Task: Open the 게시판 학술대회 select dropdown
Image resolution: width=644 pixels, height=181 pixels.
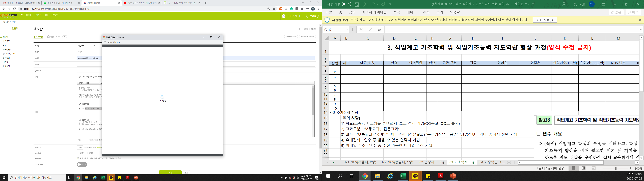Action: [x=87, y=46]
